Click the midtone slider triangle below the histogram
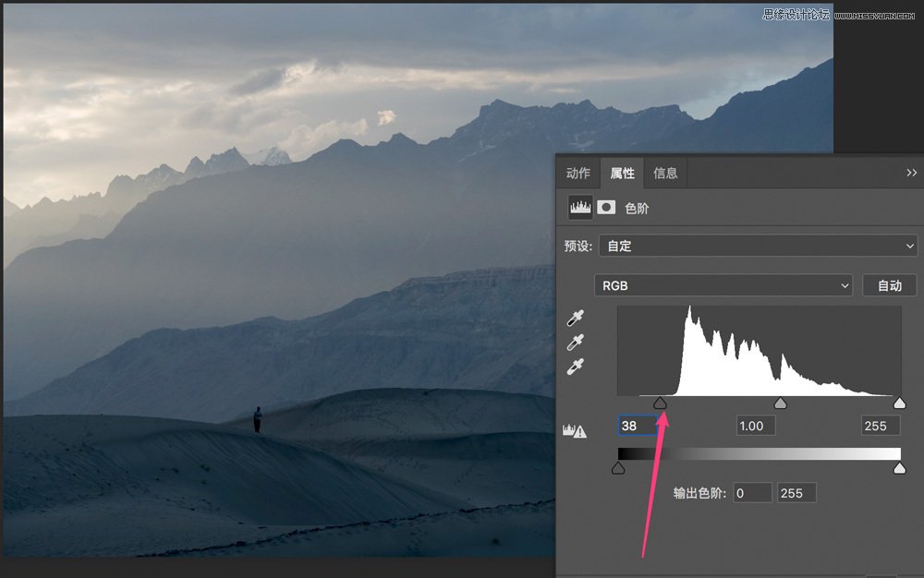 pos(780,402)
